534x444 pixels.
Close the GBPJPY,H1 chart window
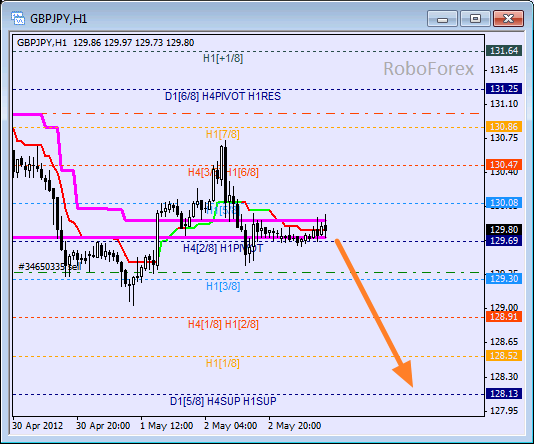point(508,18)
